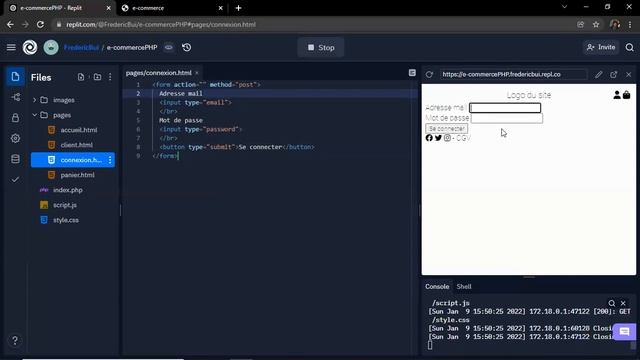Open options for connexion.html file

110,160
